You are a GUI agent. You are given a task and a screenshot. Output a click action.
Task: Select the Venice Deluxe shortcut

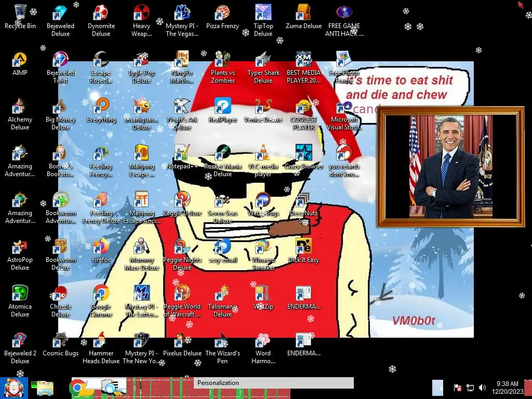(263, 111)
